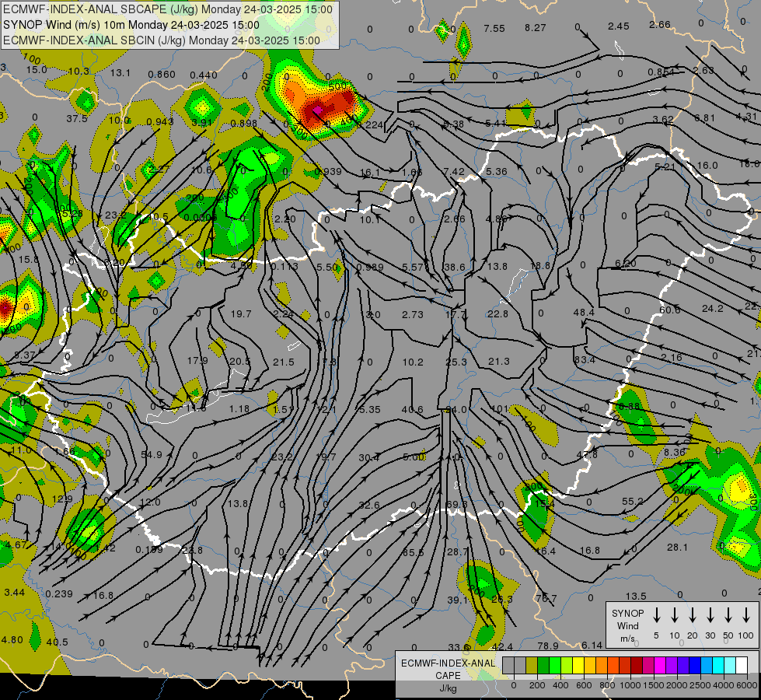This screenshot has width=761, height=700.
Task: Pick the white swatch in the CAPE legend
Action: point(742,666)
